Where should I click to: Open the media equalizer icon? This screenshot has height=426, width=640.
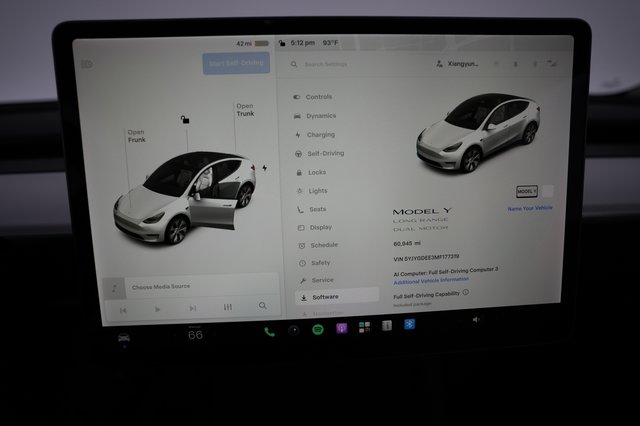pos(228,307)
